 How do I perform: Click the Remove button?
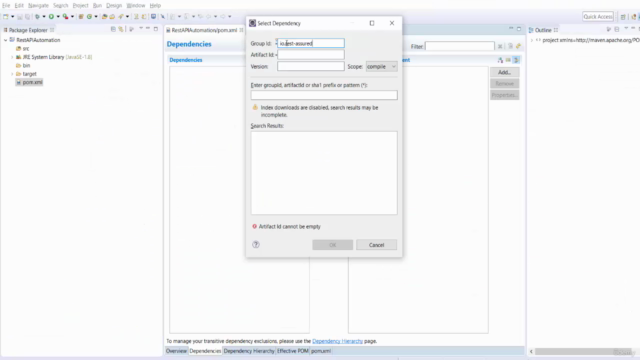[x=504, y=84]
